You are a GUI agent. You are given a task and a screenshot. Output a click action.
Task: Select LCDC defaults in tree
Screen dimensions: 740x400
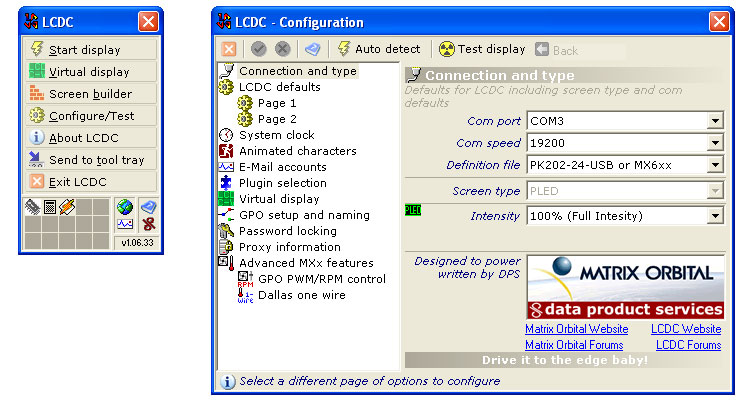(x=280, y=87)
